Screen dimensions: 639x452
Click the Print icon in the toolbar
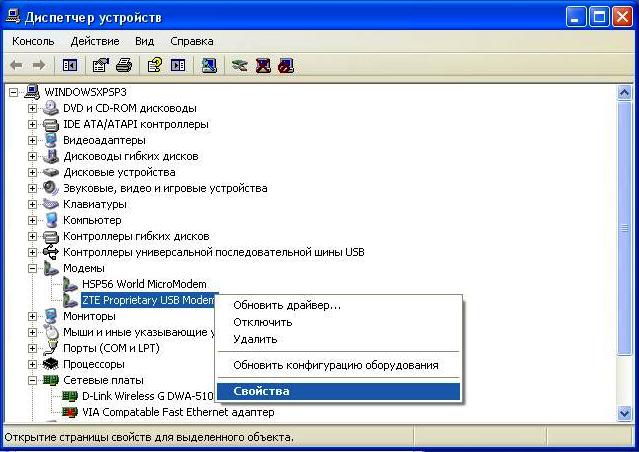point(123,65)
